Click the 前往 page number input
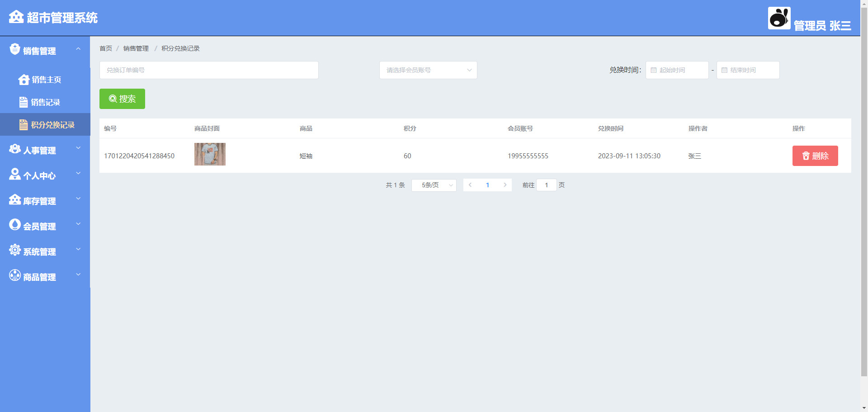The image size is (868, 412). click(546, 185)
